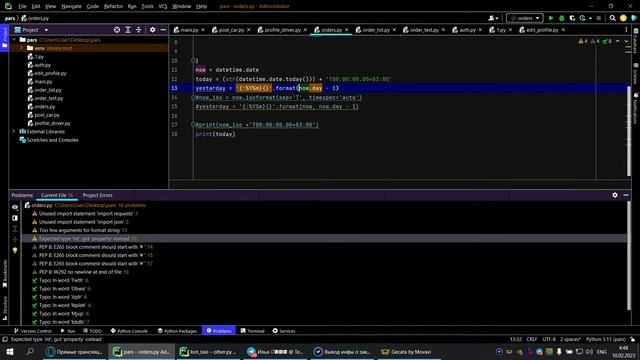
Task: Select Current File tab in Problems
Action: click(57, 195)
